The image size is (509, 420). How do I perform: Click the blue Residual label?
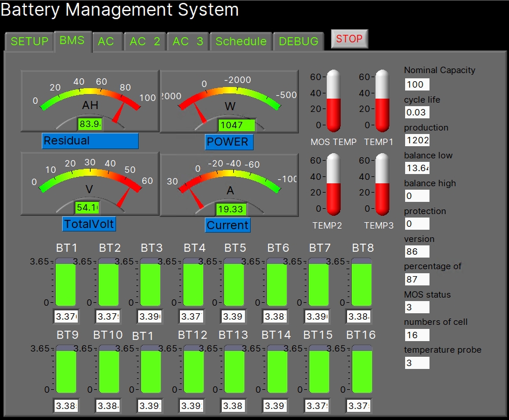point(90,140)
